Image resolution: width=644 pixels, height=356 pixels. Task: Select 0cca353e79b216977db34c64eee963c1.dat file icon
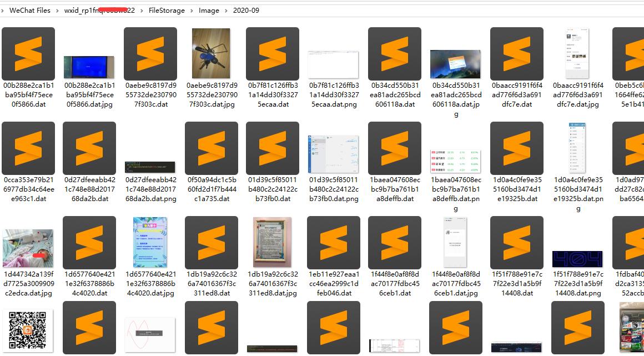click(x=28, y=148)
